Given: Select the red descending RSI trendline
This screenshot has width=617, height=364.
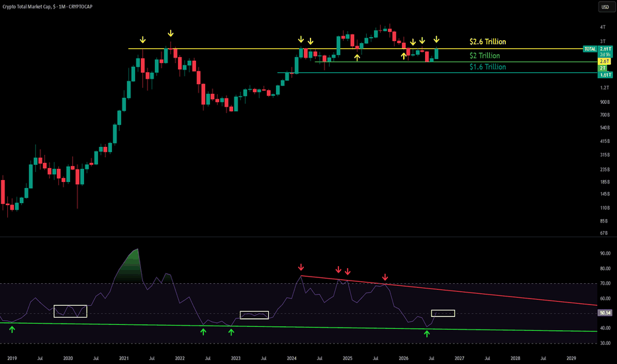Looking at the screenshot, I should (x=449, y=291).
